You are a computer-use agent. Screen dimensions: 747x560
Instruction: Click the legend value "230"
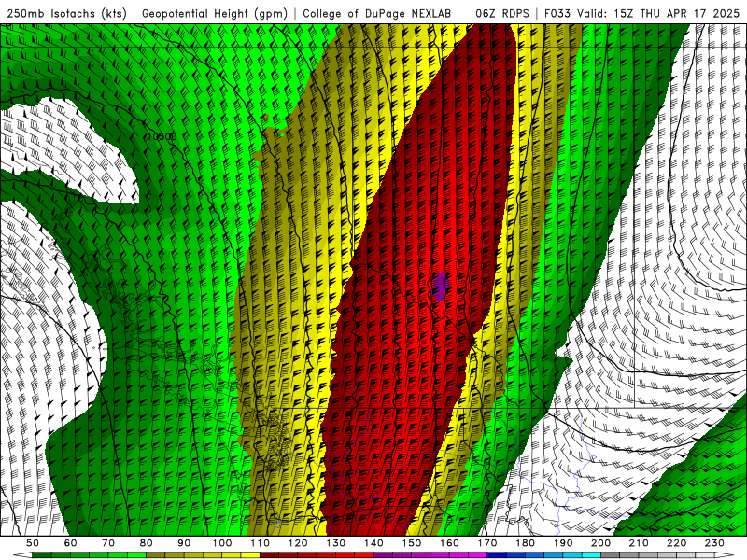tap(714, 543)
